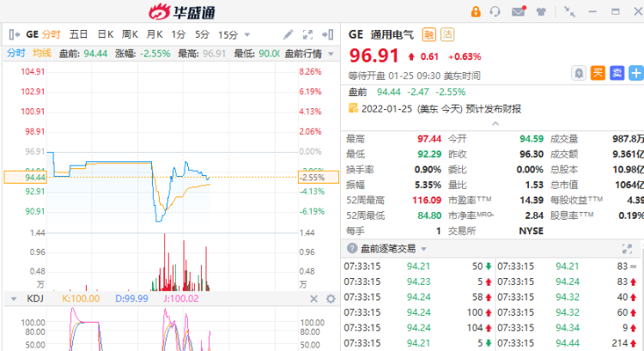Image resolution: width=644 pixels, height=351 pixels.
Task: Click the J:100.02 indicator value
Action: pyautogui.click(x=180, y=299)
